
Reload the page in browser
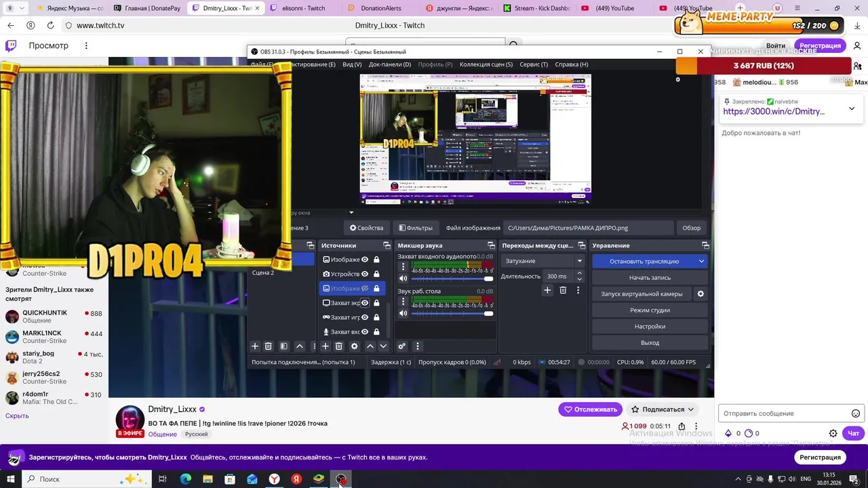pos(50,25)
